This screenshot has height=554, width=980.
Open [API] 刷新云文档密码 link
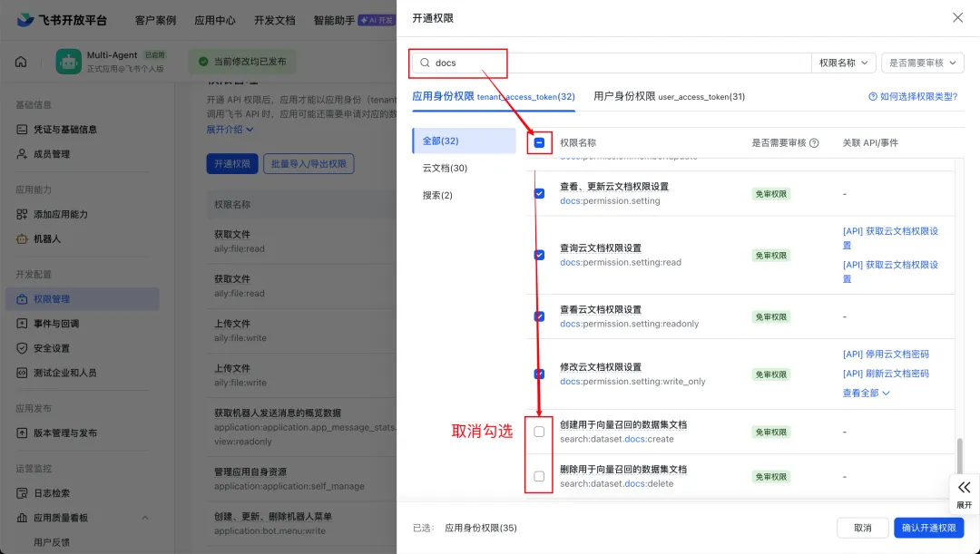(x=886, y=374)
